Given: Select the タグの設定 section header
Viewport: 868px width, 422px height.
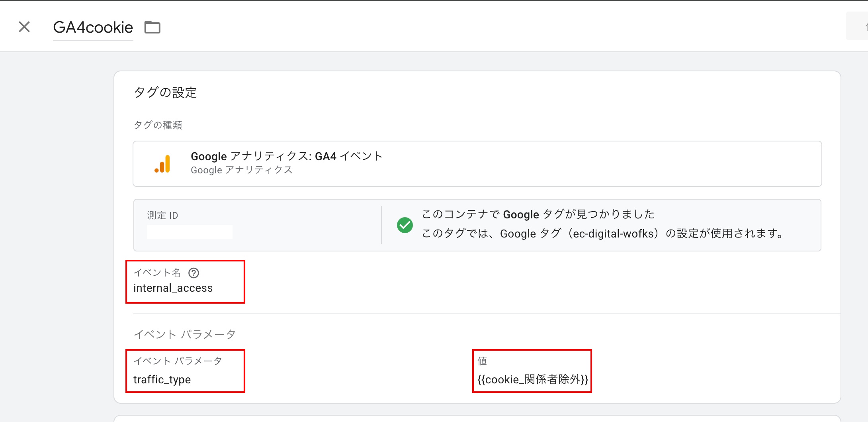Looking at the screenshot, I should 166,92.
